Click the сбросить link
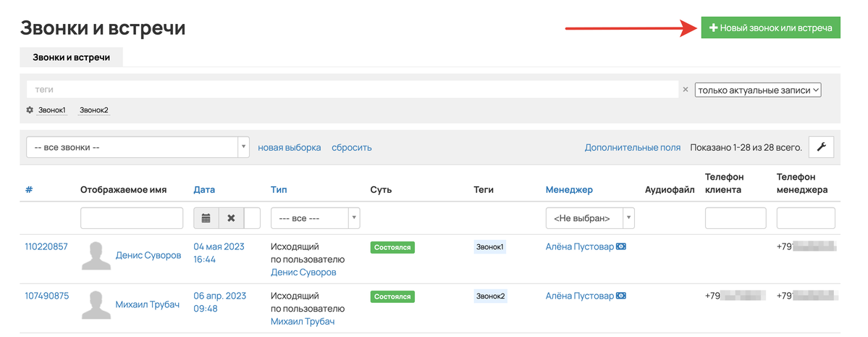 coord(352,148)
